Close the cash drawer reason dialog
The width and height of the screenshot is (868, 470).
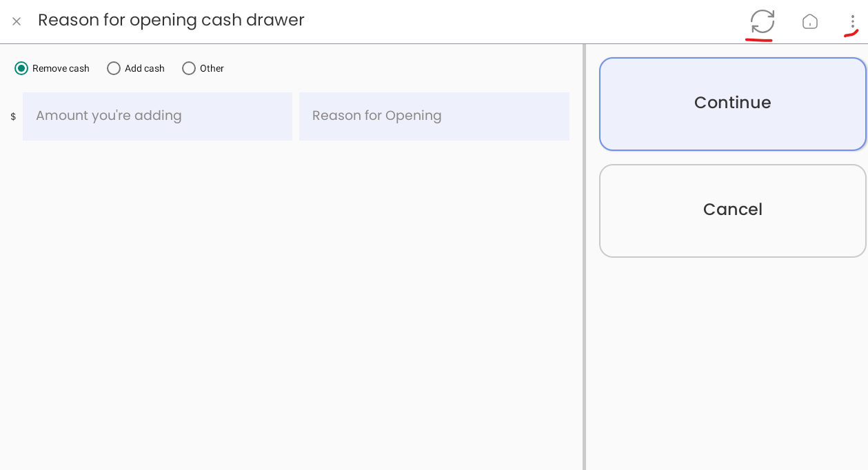(17, 21)
